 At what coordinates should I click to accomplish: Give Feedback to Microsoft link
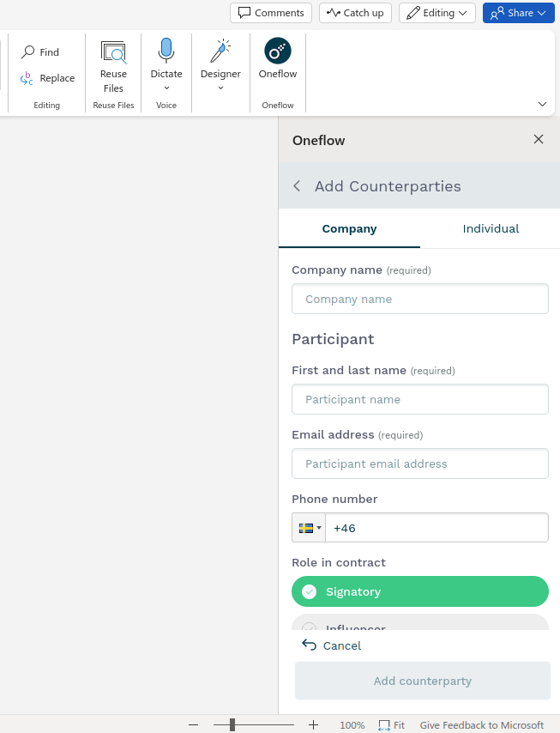pyautogui.click(x=482, y=725)
